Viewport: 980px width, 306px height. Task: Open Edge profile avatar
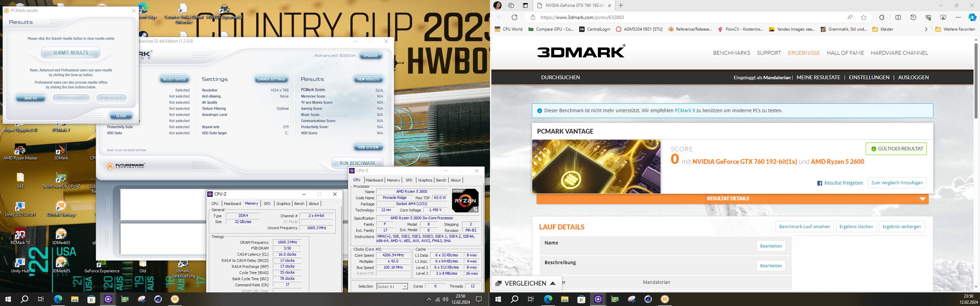(497, 5)
